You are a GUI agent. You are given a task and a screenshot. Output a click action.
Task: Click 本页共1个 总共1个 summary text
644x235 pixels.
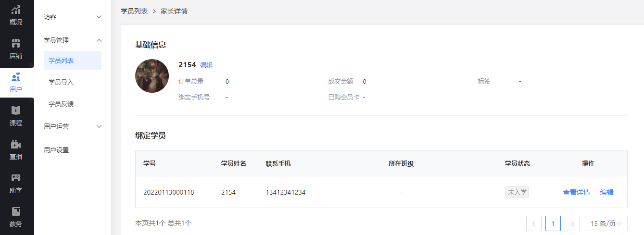point(164,223)
